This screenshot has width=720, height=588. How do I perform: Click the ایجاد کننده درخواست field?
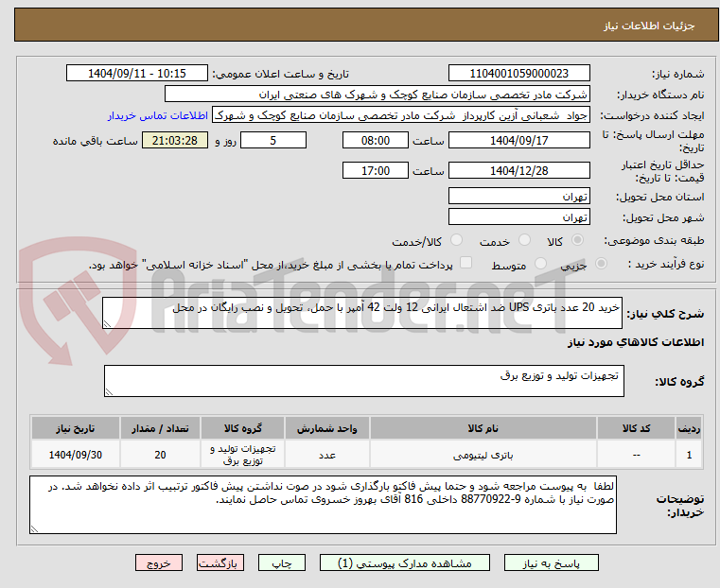(x=401, y=115)
